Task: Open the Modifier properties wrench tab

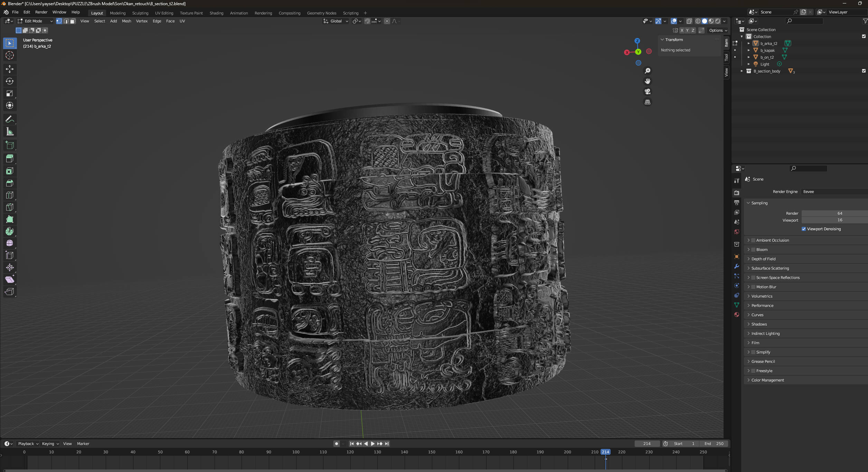Action: pyautogui.click(x=737, y=266)
